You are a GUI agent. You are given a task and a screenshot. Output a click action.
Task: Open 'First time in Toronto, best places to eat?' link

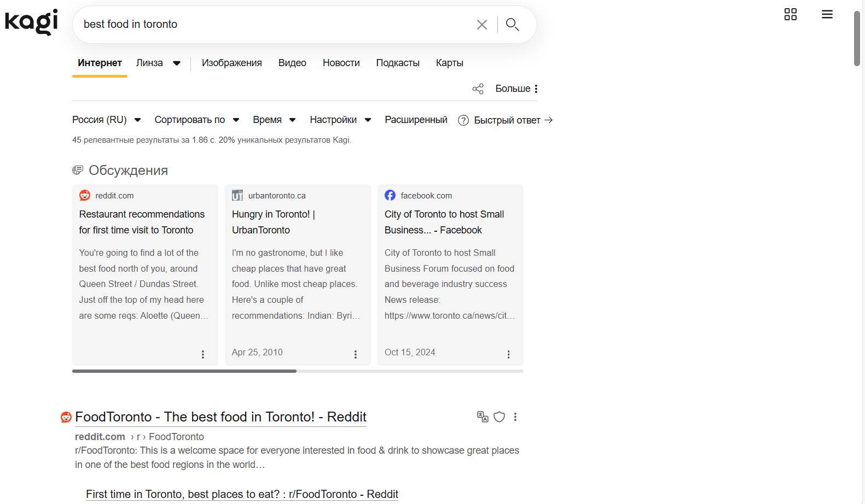tap(242, 494)
